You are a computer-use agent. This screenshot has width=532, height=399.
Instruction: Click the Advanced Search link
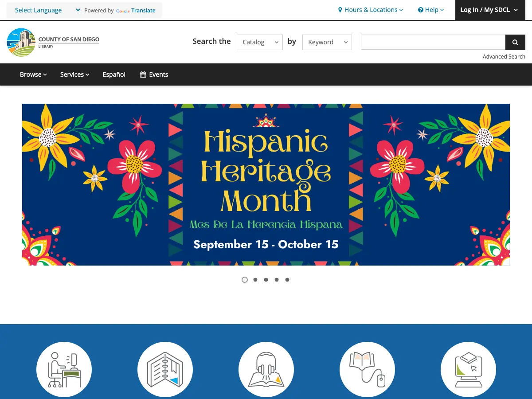[504, 56]
